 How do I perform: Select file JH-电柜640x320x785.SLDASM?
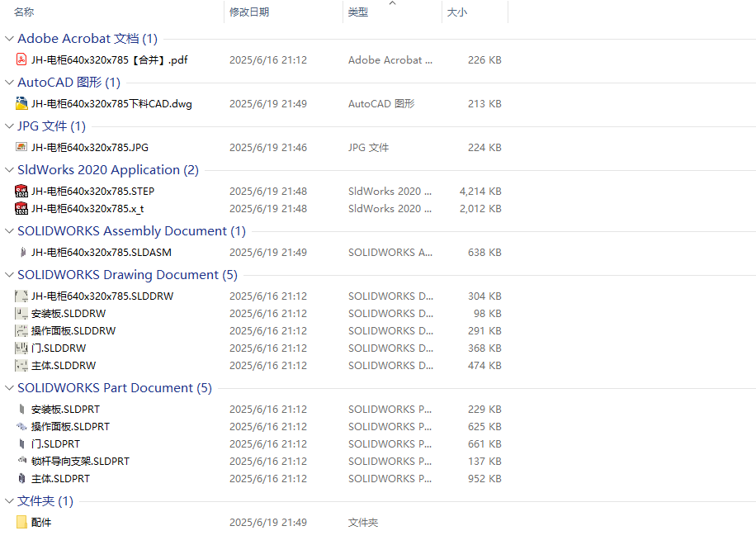102,252
